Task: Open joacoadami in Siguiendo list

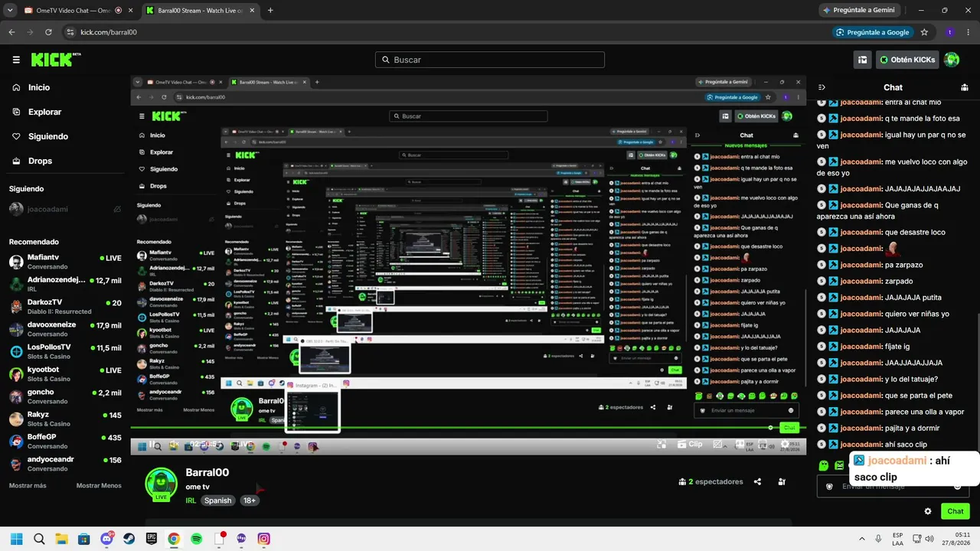Action: (64, 209)
